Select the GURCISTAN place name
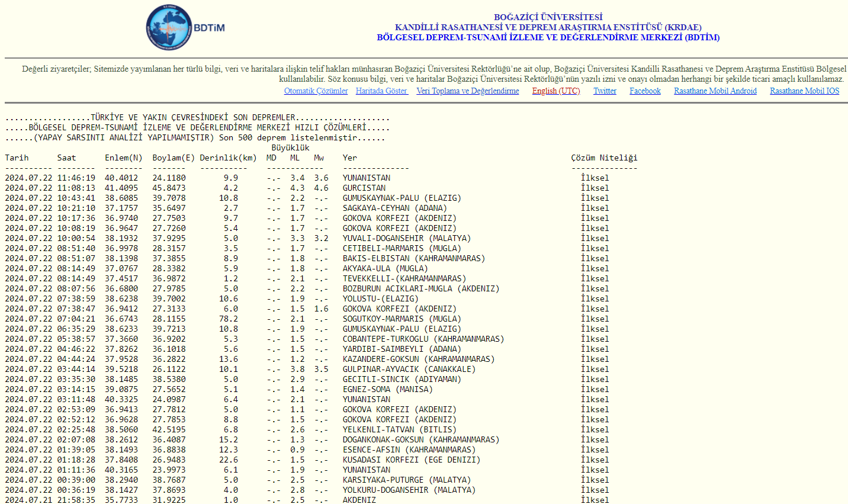This screenshot has height=504, width=848. click(x=364, y=188)
